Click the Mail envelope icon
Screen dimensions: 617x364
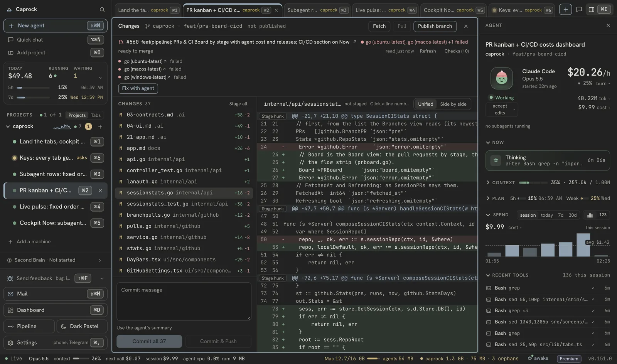[11, 294]
